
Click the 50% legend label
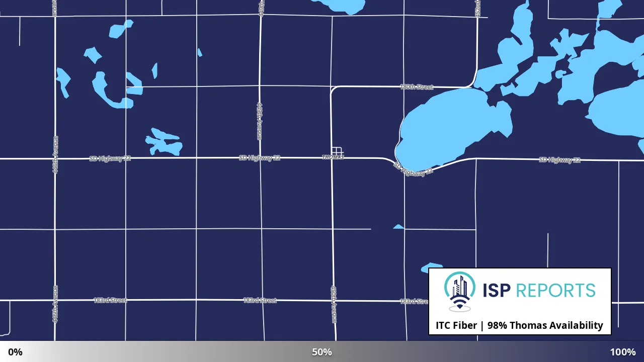click(322, 352)
